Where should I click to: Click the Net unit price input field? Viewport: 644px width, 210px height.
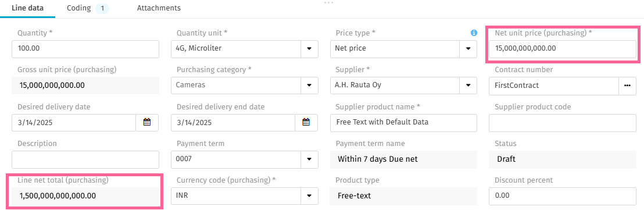(562, 49)
